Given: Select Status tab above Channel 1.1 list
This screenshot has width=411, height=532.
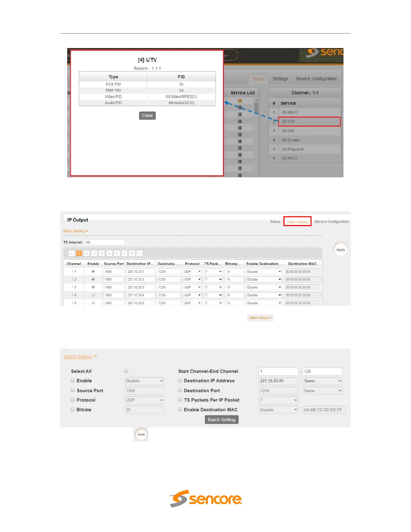Looking at the screenshot, I should click(x=258, y=79).
